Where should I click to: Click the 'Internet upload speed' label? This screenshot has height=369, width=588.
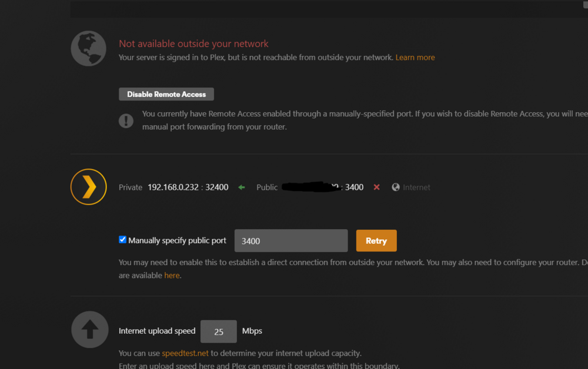[157, 331]
